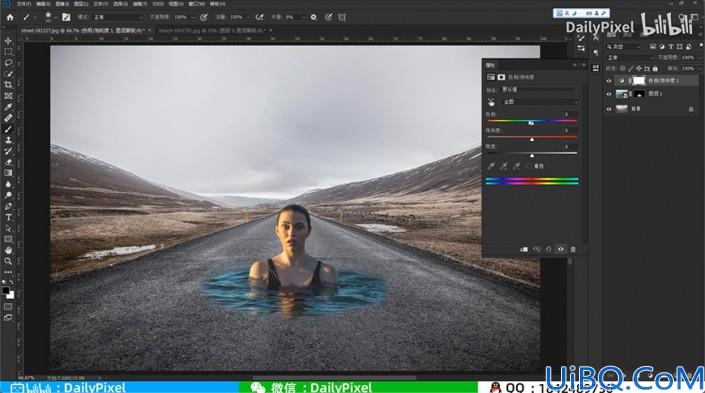Select the Frame tool
The height and width of the screenshot is (393, 705).
click(x=8, y=96)
